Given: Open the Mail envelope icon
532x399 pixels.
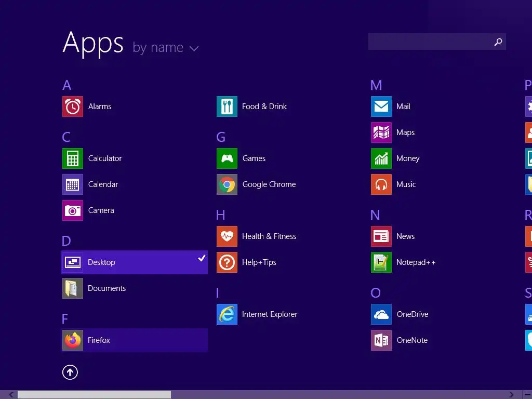Looking at the screenshot, I should point(381,107).
